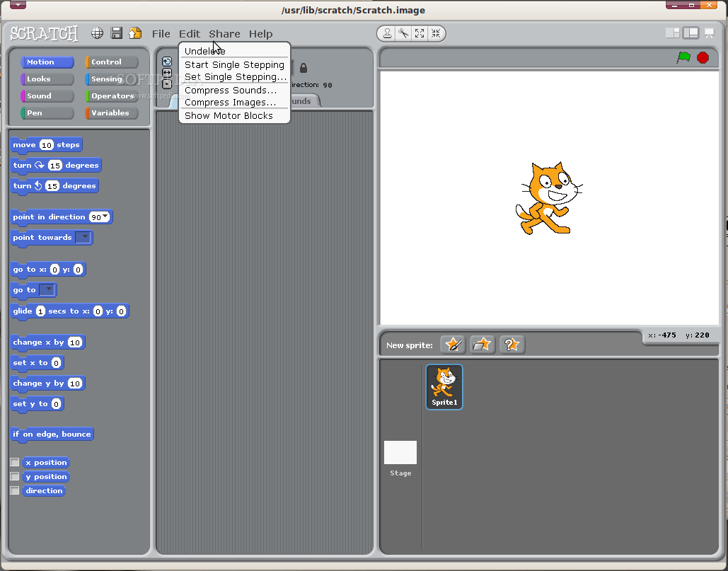
Task: Enable the x position stage monitor
Action: [x=15, y=462]
